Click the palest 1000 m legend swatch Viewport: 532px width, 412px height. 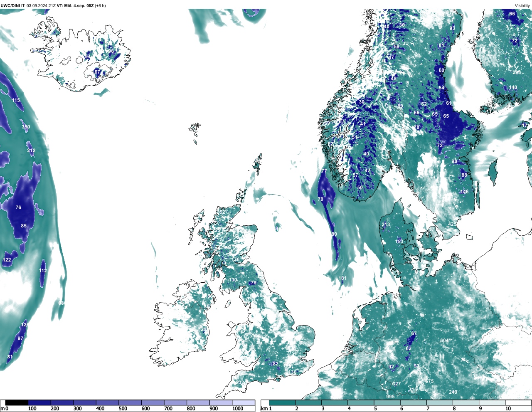click(244, 402)
